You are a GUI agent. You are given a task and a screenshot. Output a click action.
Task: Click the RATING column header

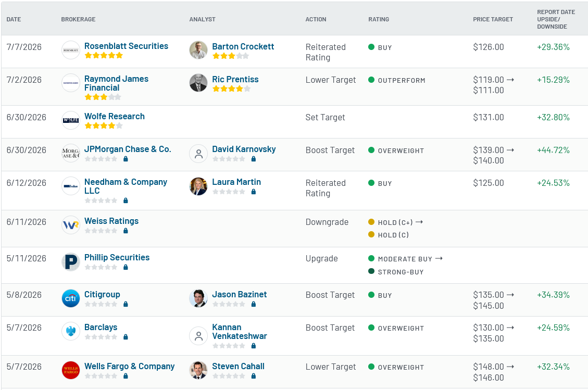pyautogui.click(x=379, y=19)
